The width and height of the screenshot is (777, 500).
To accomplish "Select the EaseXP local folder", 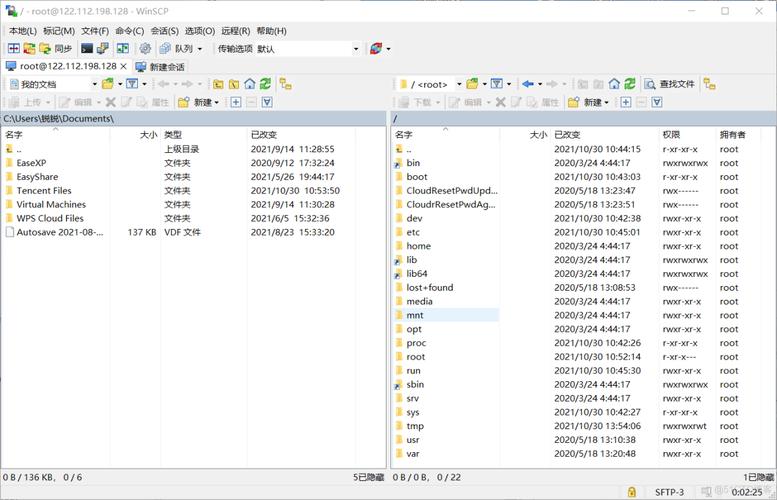I will [x=31, y=163].
